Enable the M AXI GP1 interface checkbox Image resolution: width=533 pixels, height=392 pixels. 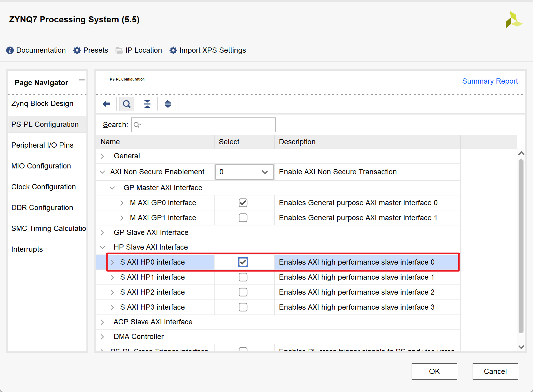[x=243, y=218]
